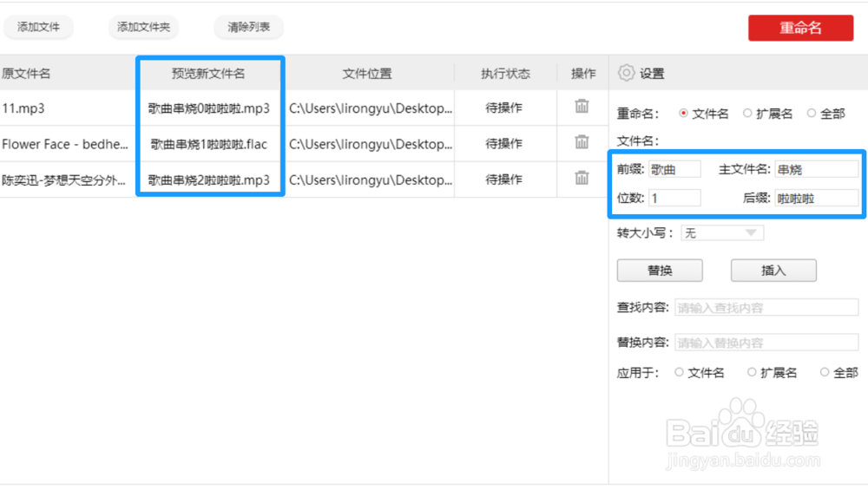Select 扩展名 radio under 重命名

[x=747, y=114]
